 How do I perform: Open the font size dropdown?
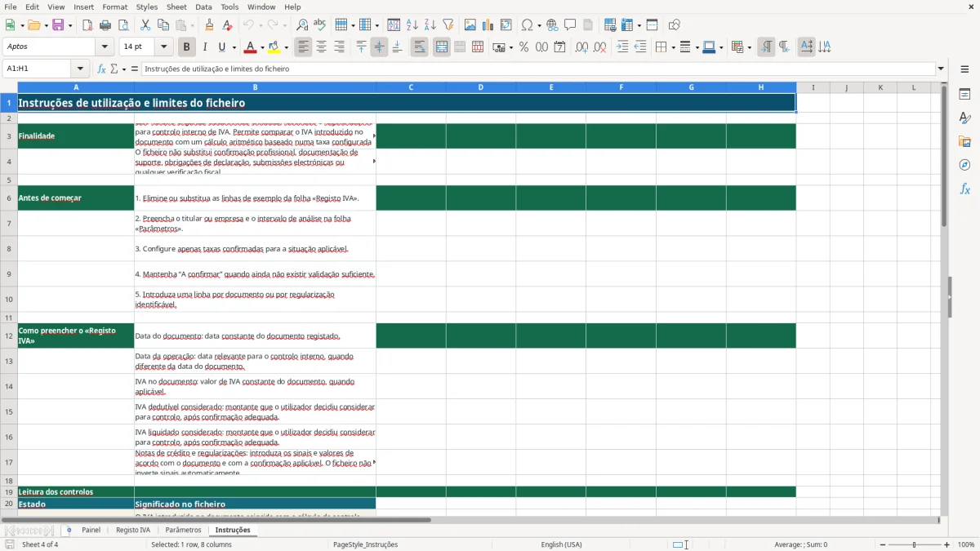(x=163, y=47)
